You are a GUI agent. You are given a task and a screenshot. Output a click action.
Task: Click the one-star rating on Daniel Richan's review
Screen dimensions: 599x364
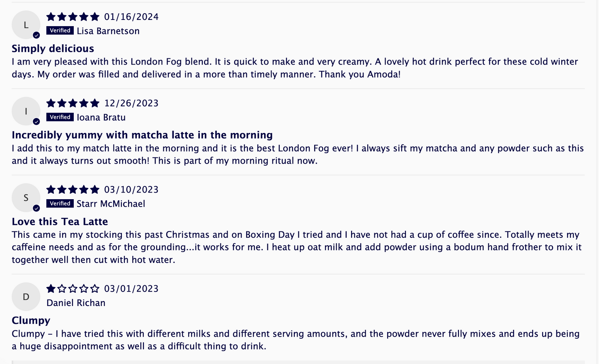[x=73, y=289]
